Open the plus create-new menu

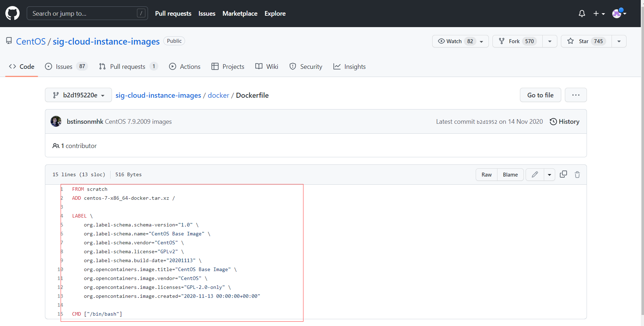point(599,14)
